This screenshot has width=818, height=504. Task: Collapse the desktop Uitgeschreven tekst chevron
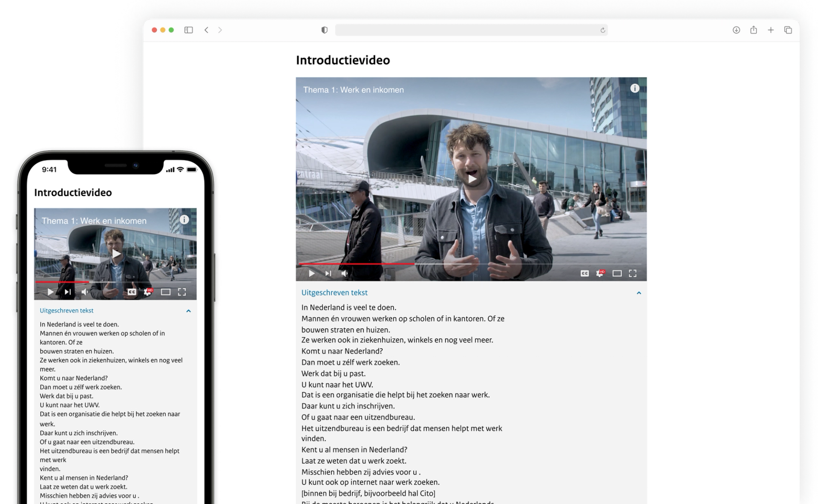(639, 293)
